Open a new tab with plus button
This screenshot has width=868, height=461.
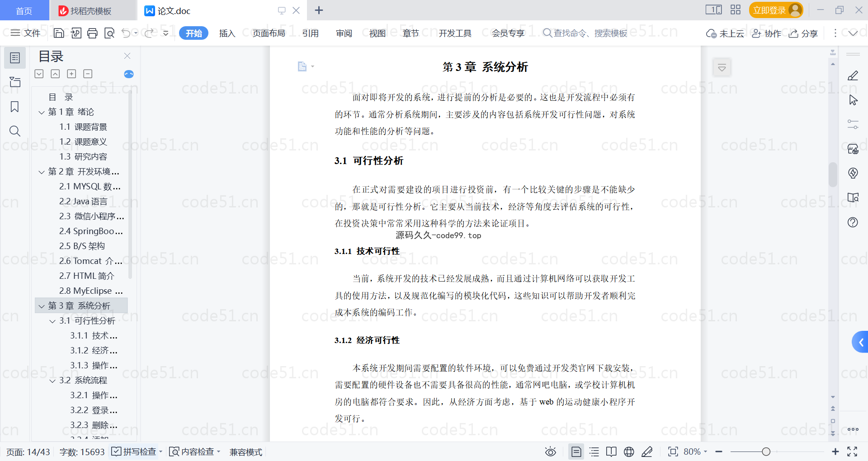click(319, 10)
